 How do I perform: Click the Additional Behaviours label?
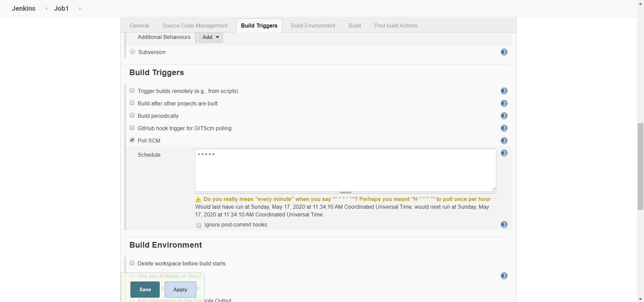[x=164, y=37]
